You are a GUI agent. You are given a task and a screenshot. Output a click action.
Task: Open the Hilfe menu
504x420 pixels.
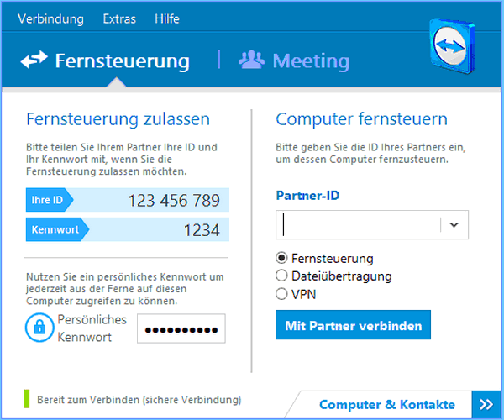(167, 18)
